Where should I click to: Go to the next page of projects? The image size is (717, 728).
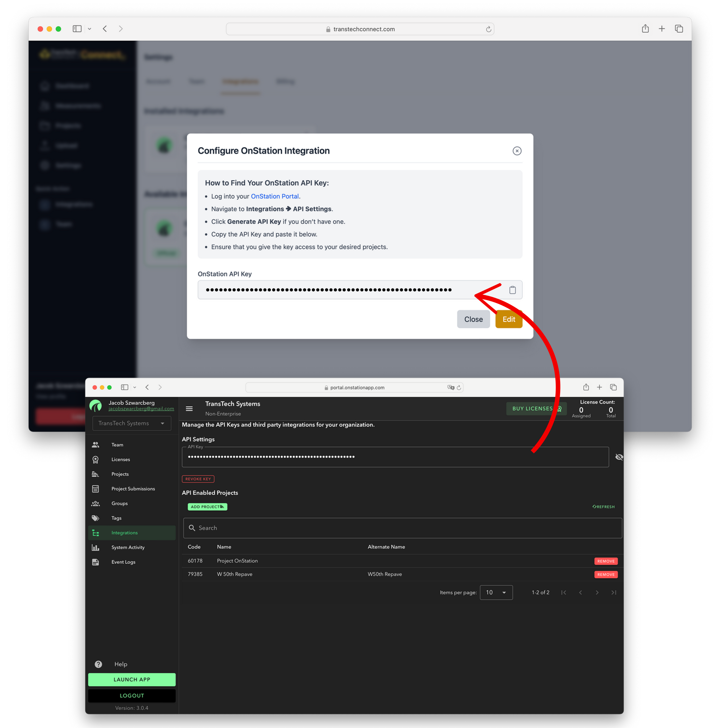(597, 592)
